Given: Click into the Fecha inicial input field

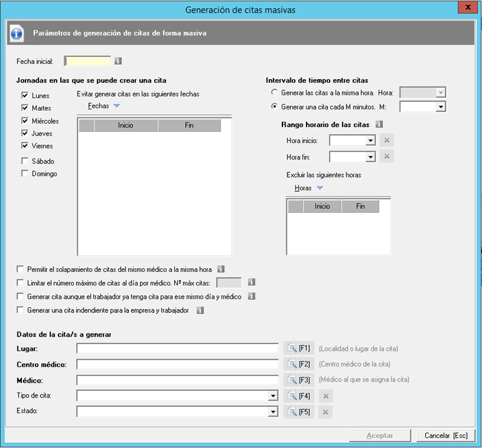Looking at the screenshot, I should [x=88, y=61].
